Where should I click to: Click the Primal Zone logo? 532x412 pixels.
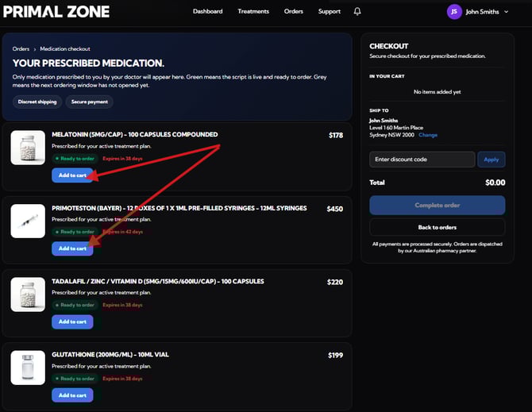click(x=56, y=12)
